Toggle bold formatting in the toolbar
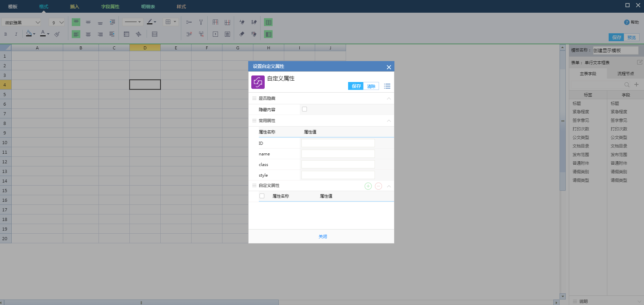Image resolution: width=644 pixels, height=305 pixels. click(5, 34)
